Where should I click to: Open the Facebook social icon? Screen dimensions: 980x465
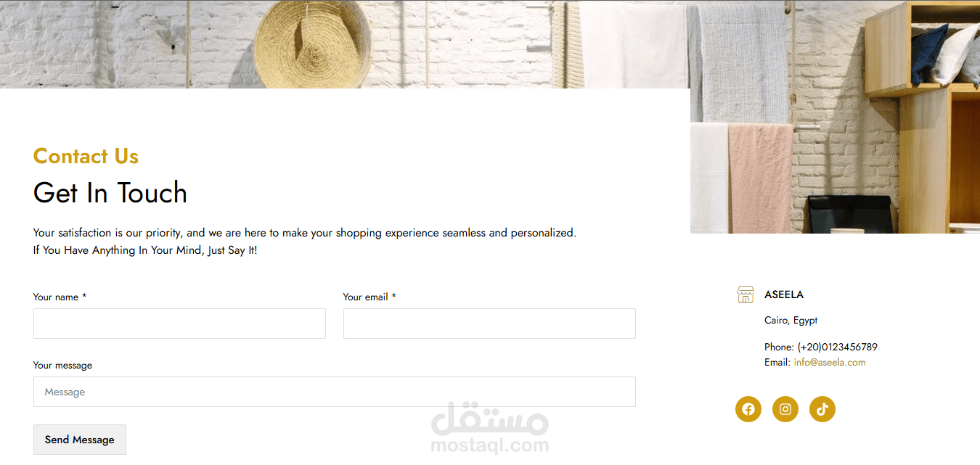coord(748,409)
